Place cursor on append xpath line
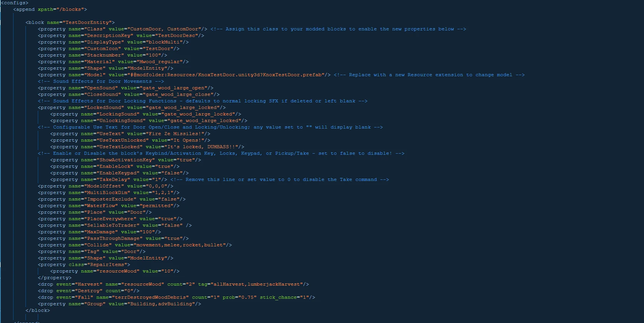 tap(50, 9)
